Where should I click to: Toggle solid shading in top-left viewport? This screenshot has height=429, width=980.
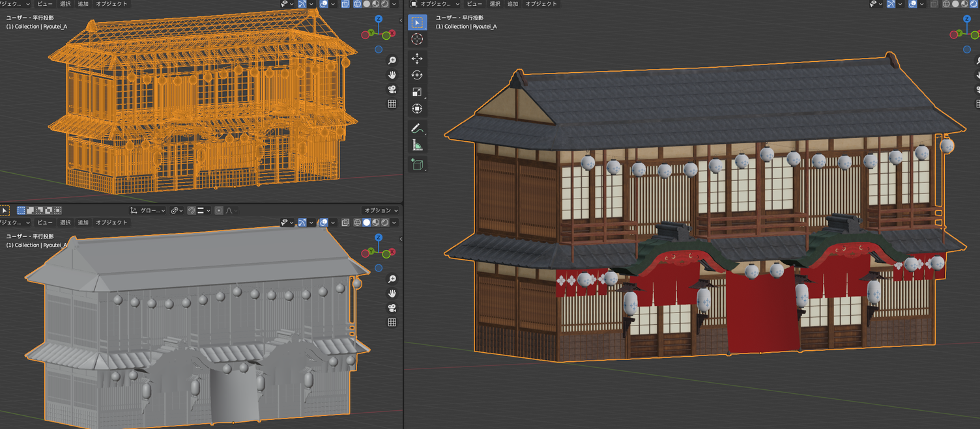click(x=367, y=4)
